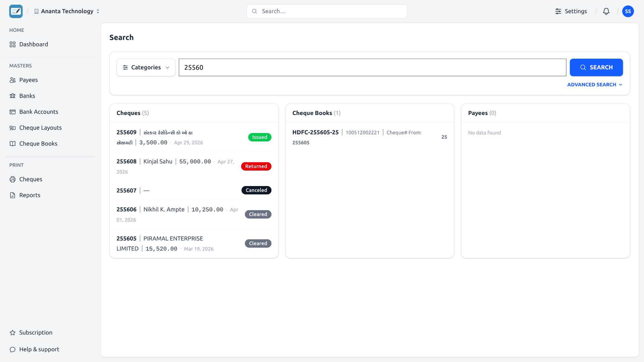Click the amount 15,520.00

click(x=161, y=249)
